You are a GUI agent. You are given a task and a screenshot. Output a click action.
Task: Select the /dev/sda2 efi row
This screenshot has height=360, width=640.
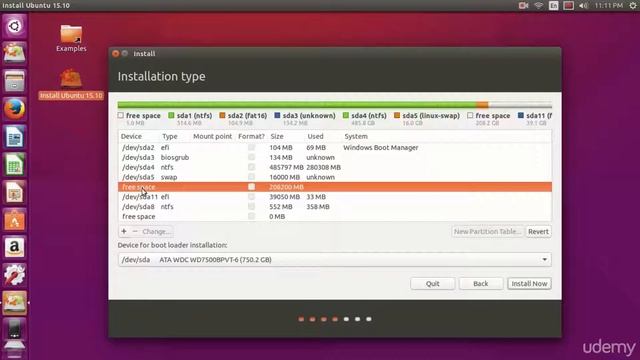[335, 147]
